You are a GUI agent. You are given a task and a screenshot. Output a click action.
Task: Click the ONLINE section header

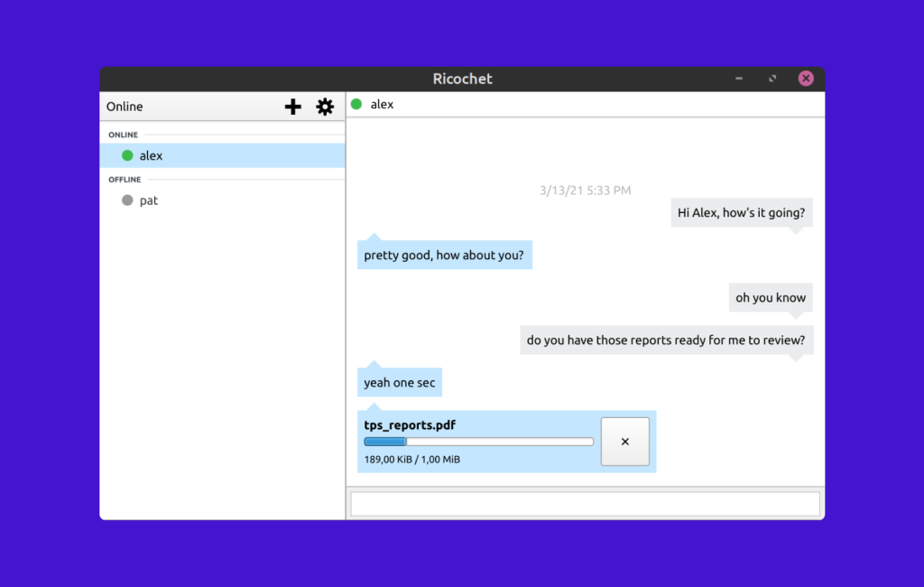[x=123, y=135]
